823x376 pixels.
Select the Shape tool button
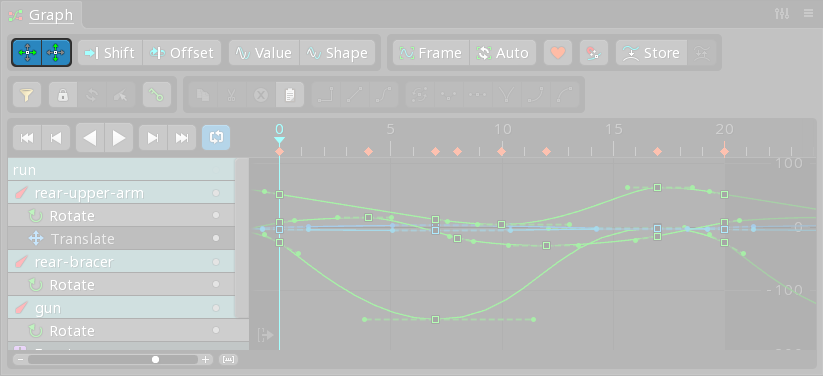[337, 53]
